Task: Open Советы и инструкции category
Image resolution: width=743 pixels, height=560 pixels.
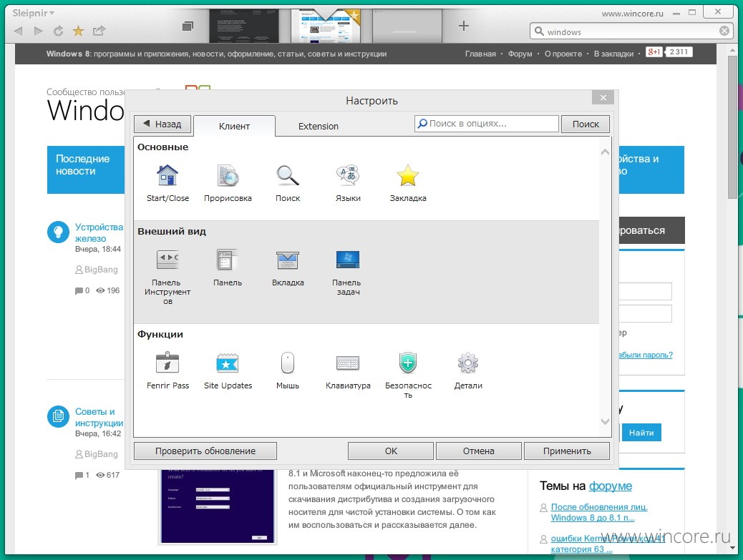Action: pyautogui.click(x=99, y=417)
